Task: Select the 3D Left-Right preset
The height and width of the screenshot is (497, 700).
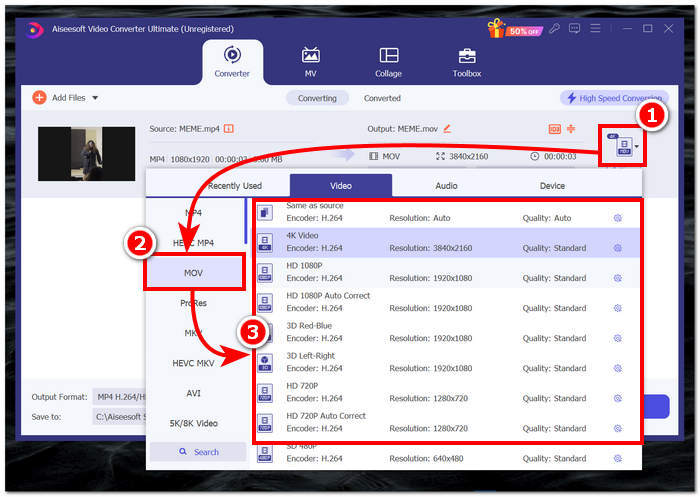Action: pos(448,363)
